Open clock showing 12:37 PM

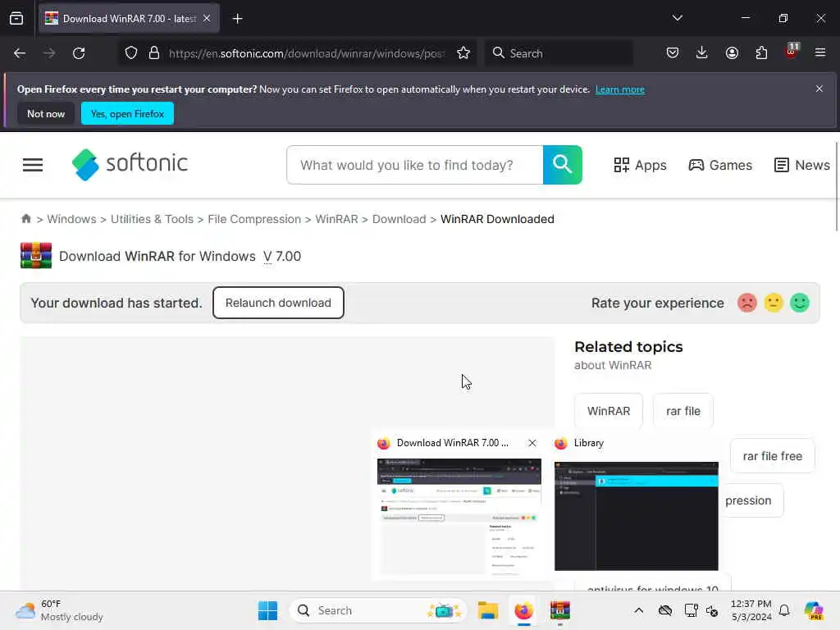click(751, 610)
